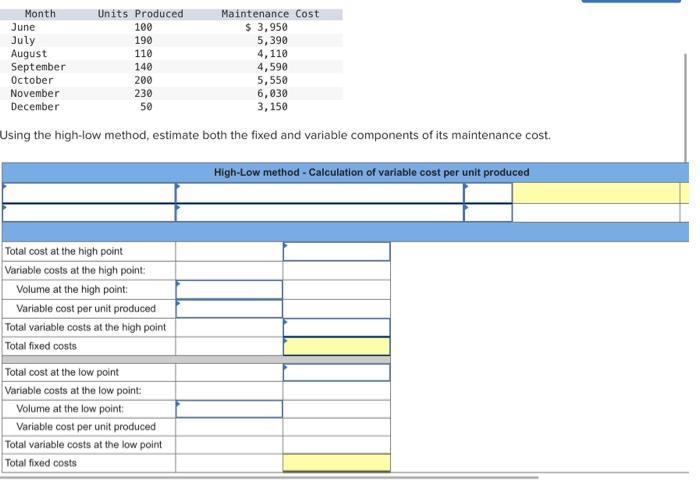
Task: Click yellow result cell in first calculation row
Action: [596, 193]
